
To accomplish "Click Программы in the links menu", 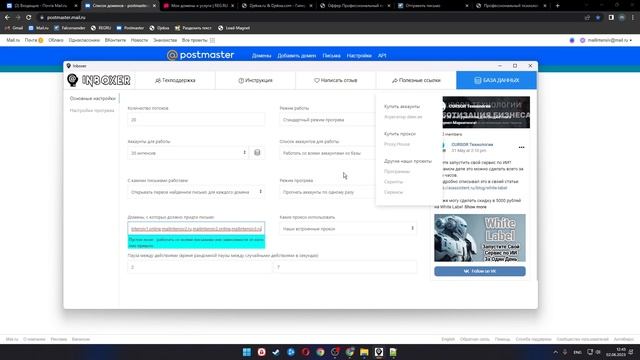I will tap(397, 171).
